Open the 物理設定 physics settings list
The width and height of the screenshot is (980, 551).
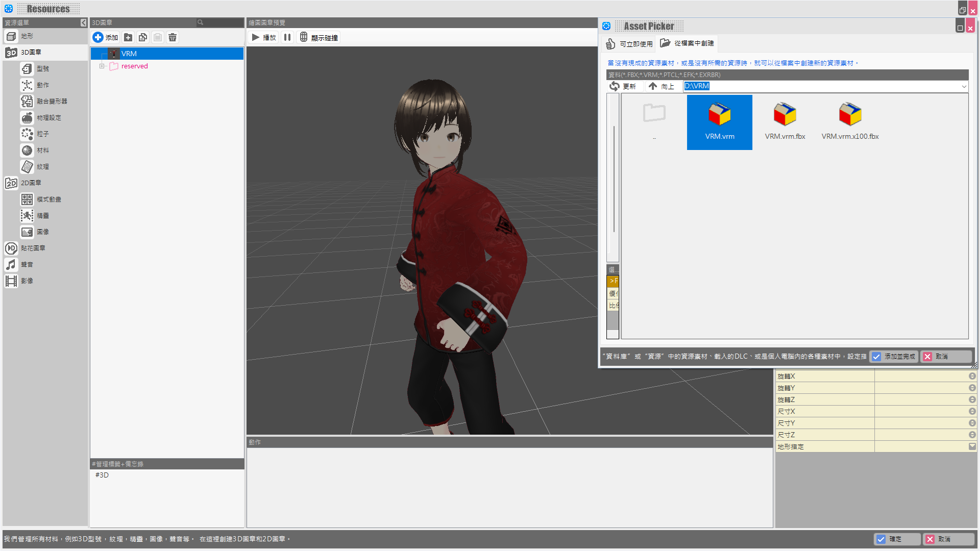pyautogui.click(x=53, y=118)
